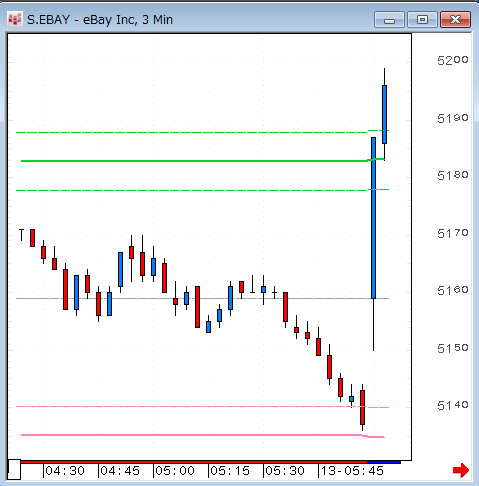Click the 5190 price label
This screenshot has width=479, height=486.
tap(453, 118)
